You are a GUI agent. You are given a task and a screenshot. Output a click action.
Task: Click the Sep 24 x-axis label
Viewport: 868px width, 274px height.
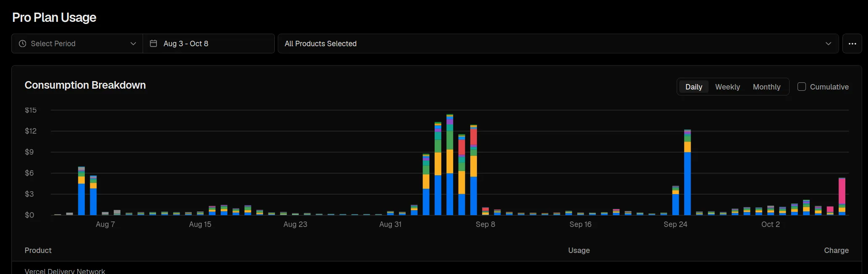(675, 224)
